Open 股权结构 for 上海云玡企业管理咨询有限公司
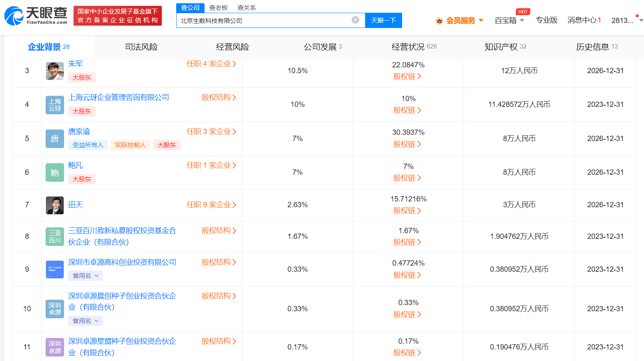Screen dimensions: 644x361 click(219, 97)
